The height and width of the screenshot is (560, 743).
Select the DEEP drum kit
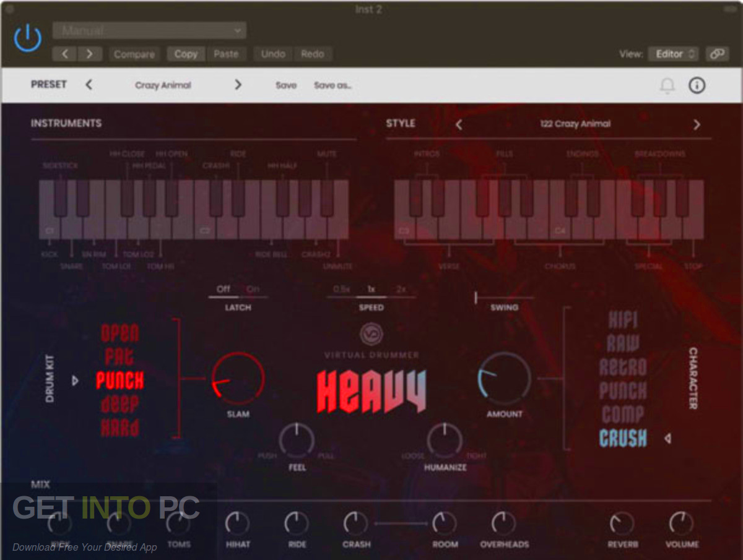(x=120, y=405)
